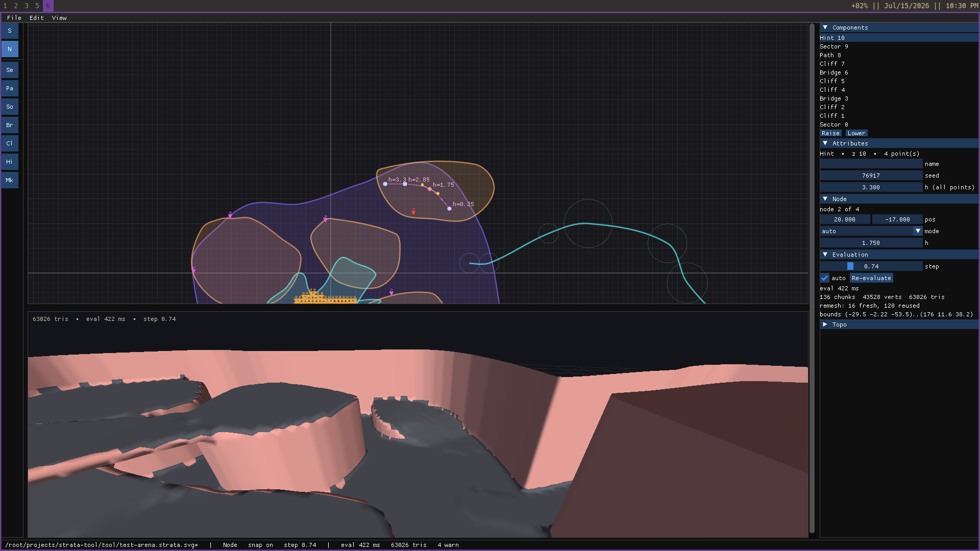The height and width of the screenshot is (551, 980).
Task: Click the 'snap on' status entry
Action: coord(260,545)
